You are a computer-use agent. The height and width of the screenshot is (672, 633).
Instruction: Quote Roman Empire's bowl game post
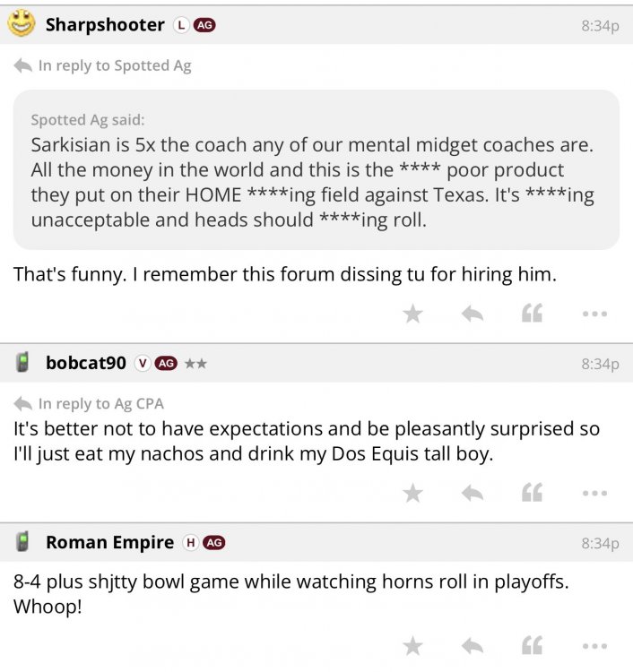click(533, 645)
